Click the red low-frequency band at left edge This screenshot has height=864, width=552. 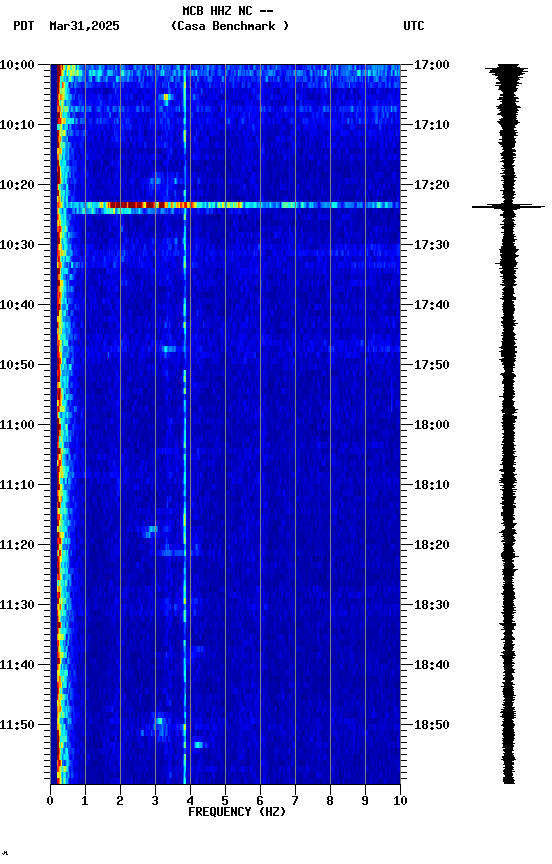tap(58, 424)
